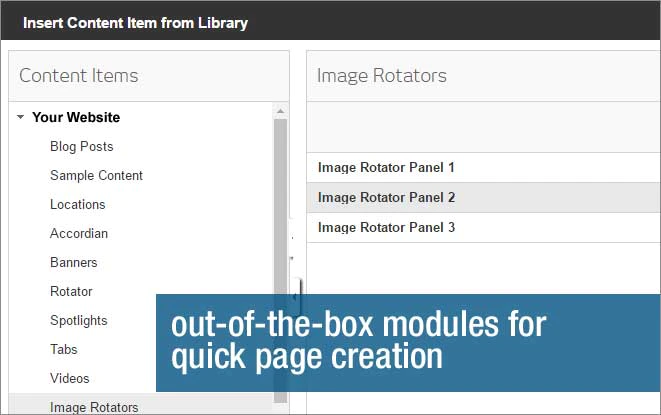
Task: Open the Sample Content folder
Action: point(96,175)
